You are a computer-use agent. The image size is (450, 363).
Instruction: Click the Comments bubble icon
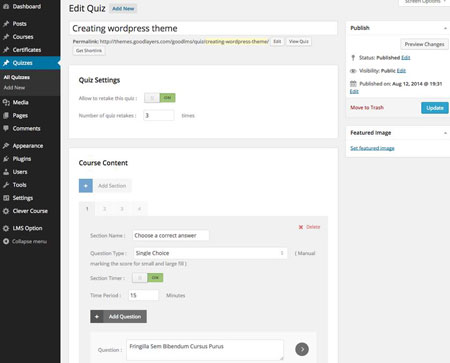[x=6, y=128]
